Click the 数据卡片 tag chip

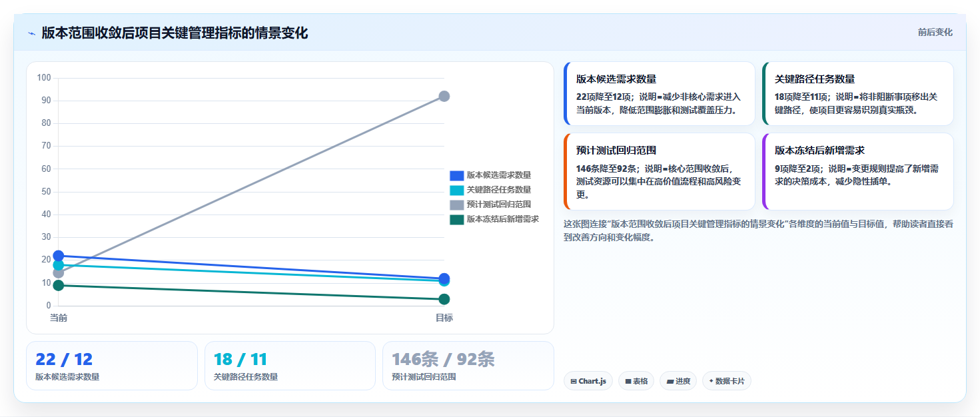click(x=727, y=381)
